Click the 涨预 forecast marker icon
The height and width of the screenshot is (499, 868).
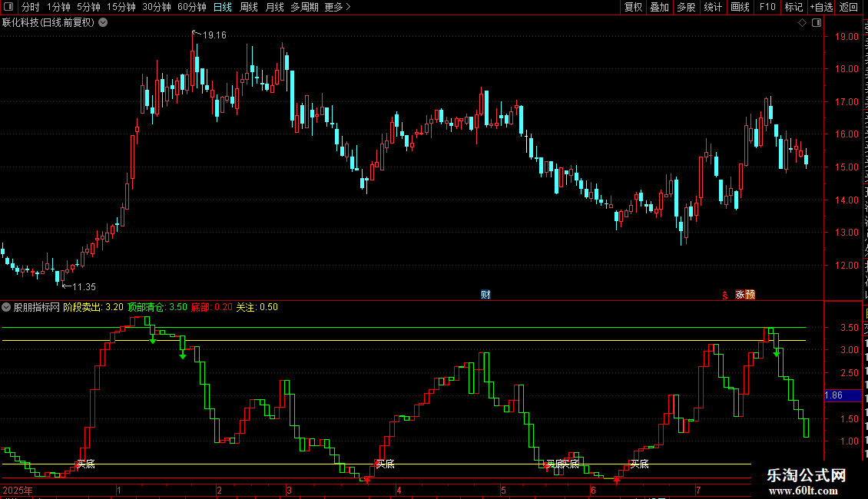(745, 294)
